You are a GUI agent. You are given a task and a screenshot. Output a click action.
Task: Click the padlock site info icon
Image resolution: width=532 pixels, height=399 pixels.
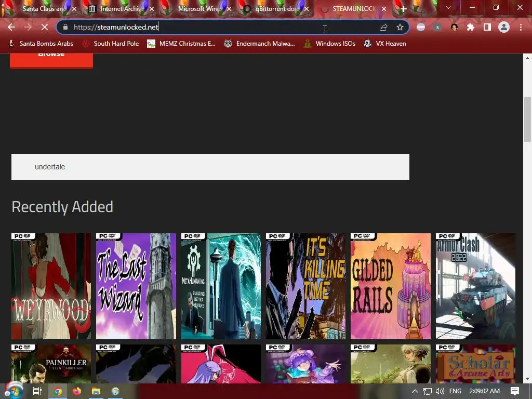click(65, 27)
